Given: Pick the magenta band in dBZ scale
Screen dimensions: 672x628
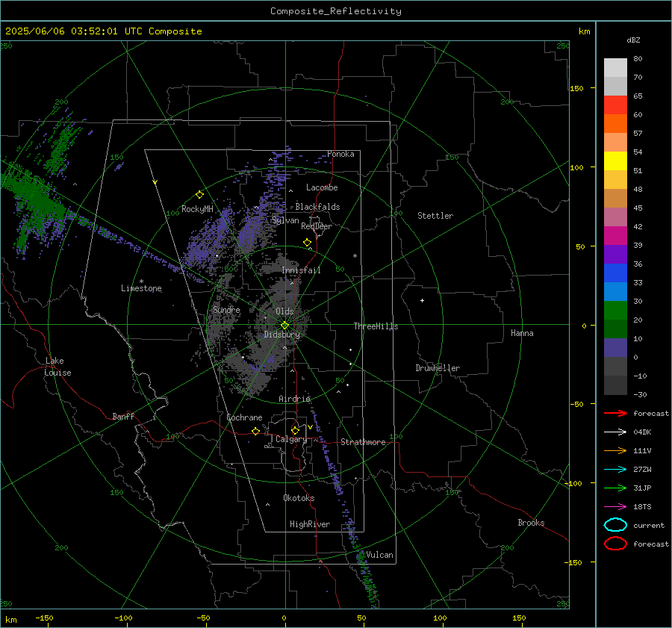Looking at the screenshot, I should click(x=615, y=235).
